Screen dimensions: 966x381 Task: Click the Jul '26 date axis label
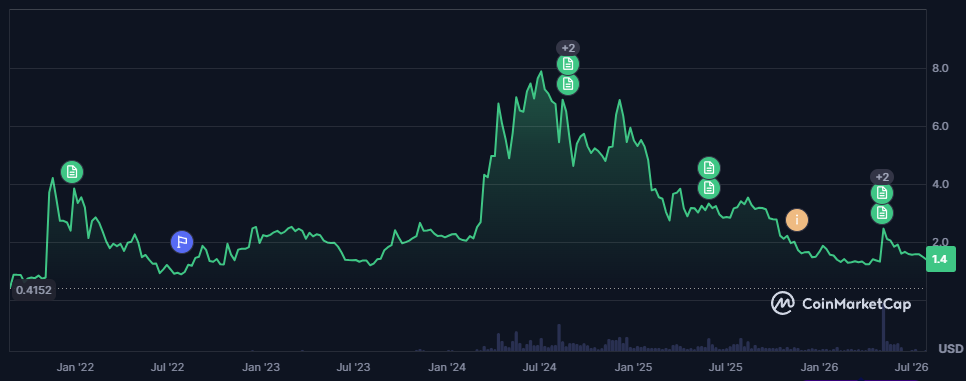[911, 368]
